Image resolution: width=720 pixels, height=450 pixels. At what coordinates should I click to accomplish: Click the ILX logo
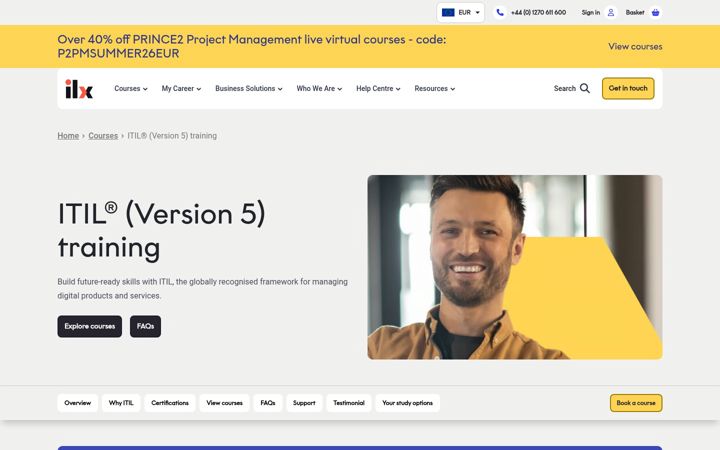79,89
